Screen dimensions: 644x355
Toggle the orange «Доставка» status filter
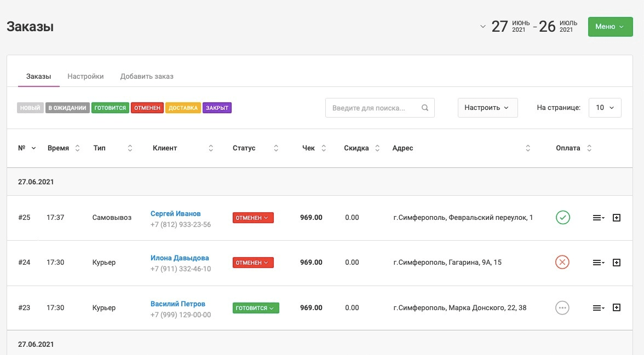(183, 108)
